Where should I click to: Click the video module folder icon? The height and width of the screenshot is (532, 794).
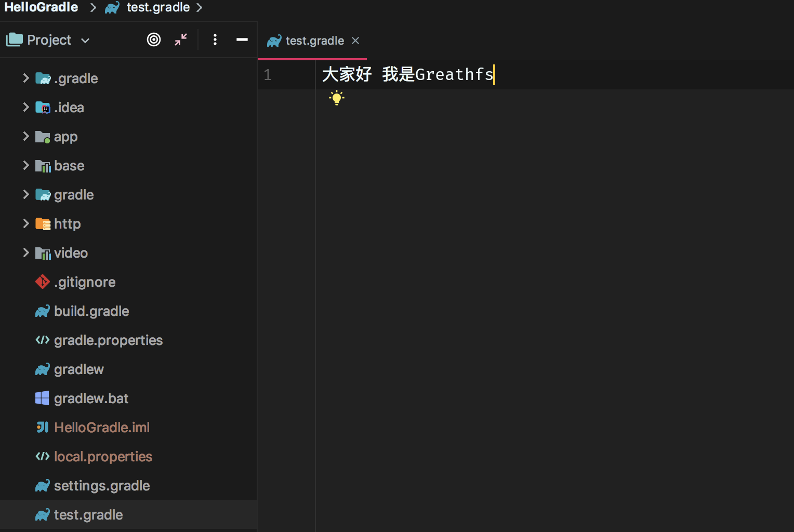(43, 253)
